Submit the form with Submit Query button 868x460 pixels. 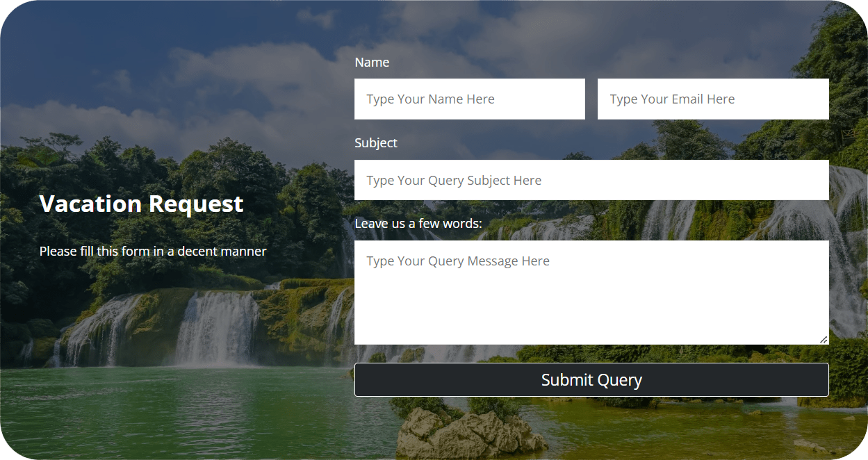coord(591,380)
